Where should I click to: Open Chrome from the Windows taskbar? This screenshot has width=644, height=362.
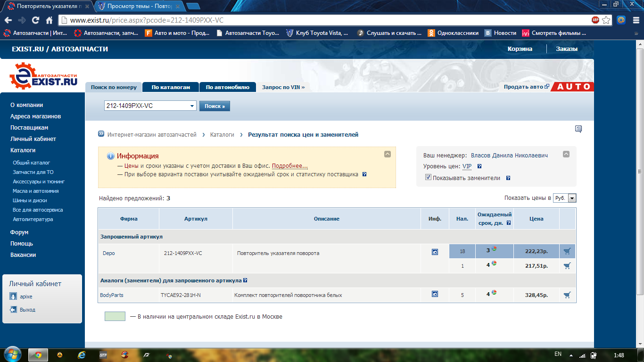pos(38,354)
